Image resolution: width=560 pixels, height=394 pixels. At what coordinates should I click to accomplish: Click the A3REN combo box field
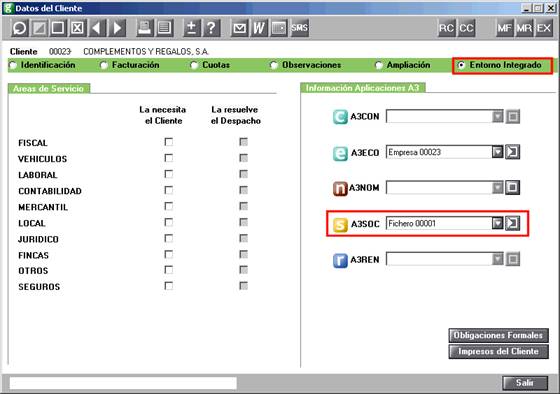point(445,259)
